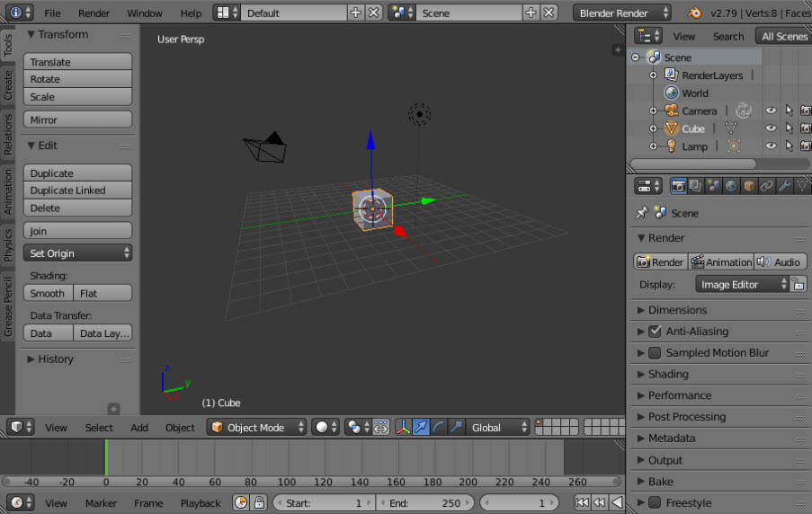This screenshot has height=514, width=812.
Task: Jump to start frame playback icon
Action: 582,502
